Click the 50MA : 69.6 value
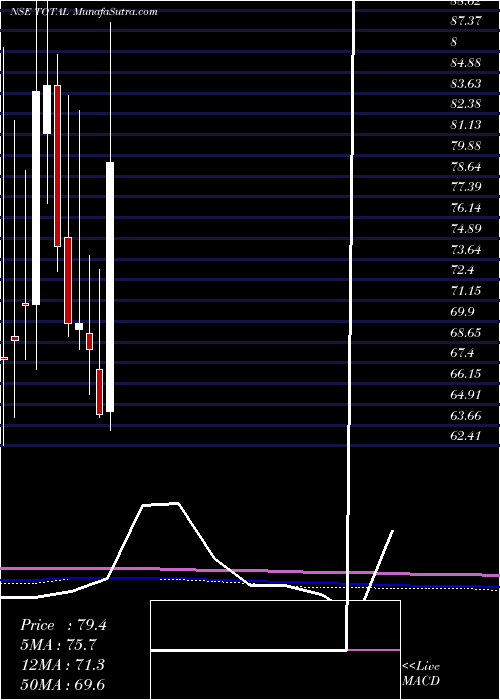 point(62,684)
